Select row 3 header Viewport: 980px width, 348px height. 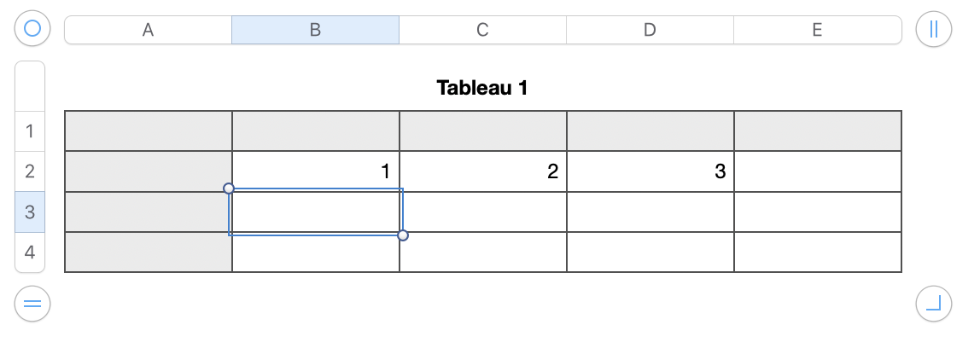coord(30,212)
